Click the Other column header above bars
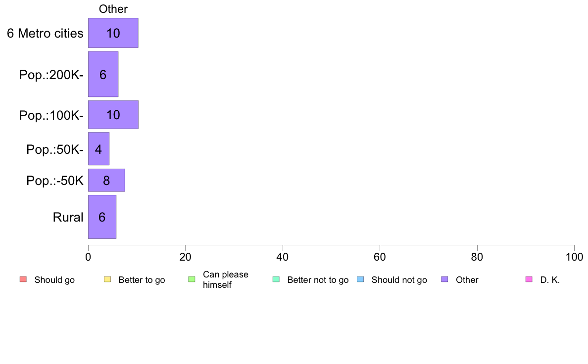Viewport: 588px width, 364px height. pos(113,9)
